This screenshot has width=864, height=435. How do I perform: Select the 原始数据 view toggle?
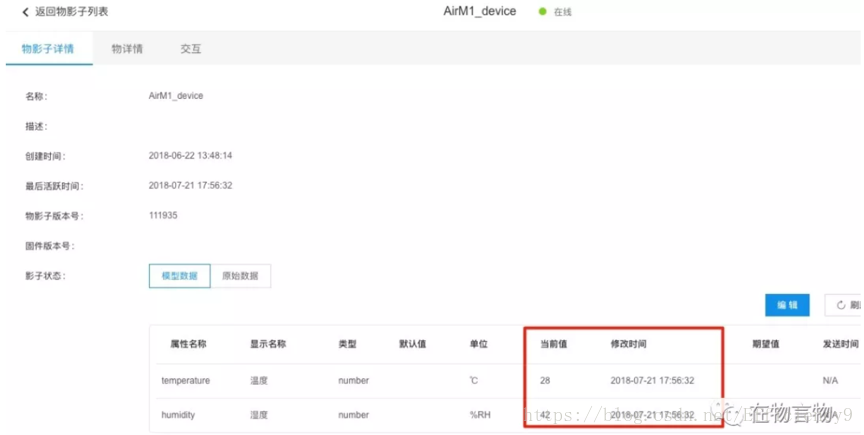click(x=240, y=276)
